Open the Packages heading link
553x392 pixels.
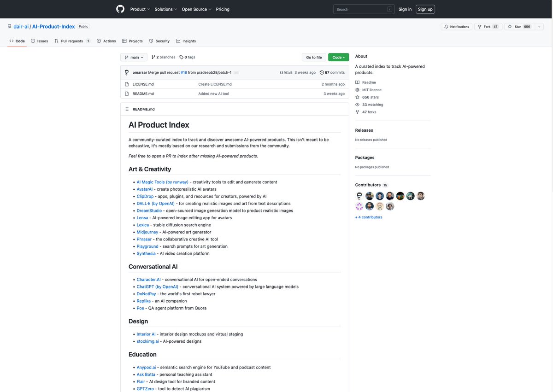click(365, 158)
